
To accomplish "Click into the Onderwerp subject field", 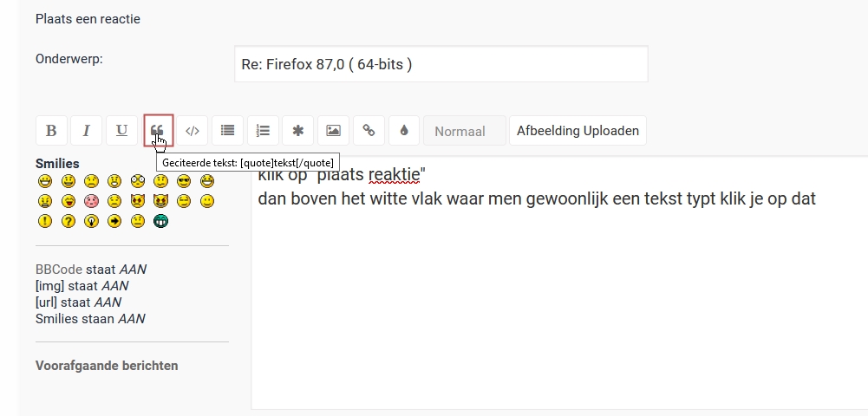I will [441, 64].
